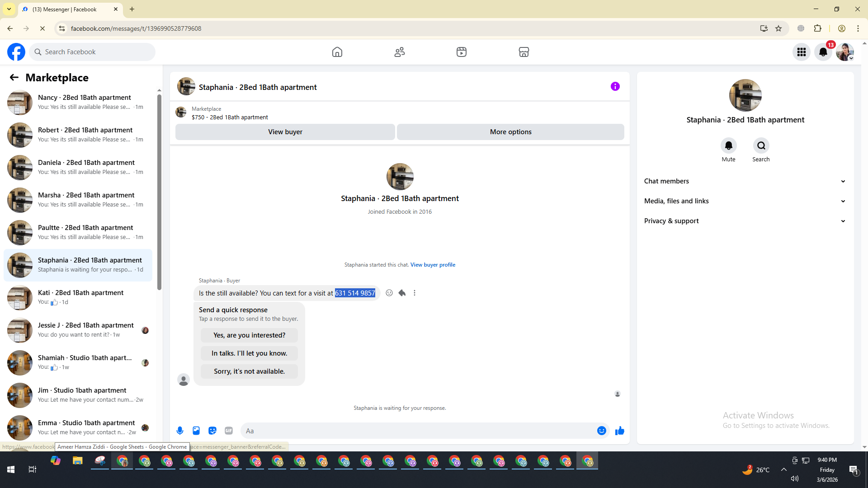The image size is (868, 488).
Task: Open notifications bell with 13 badge
Action: pyautogui.click(x=823, y=52)
